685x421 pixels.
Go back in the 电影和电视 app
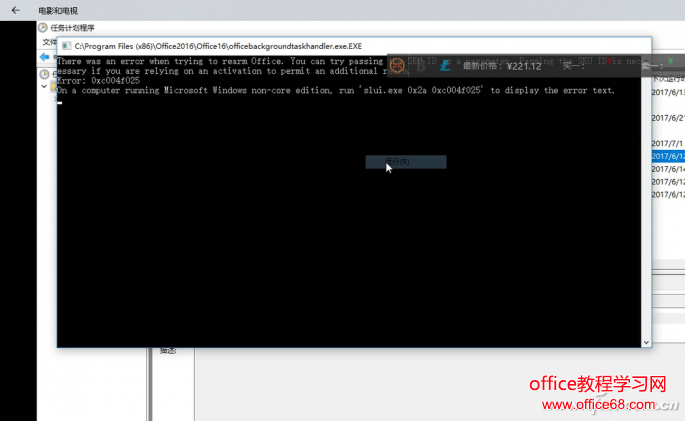15,10
